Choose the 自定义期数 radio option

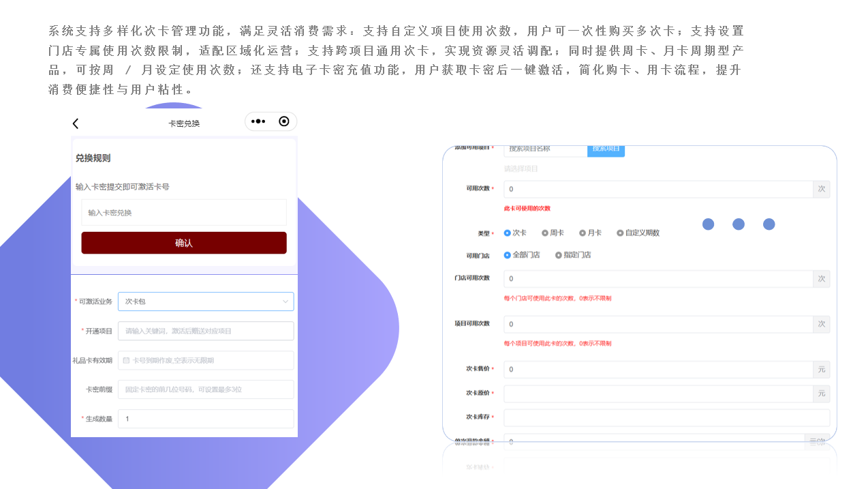click(620, 233)
